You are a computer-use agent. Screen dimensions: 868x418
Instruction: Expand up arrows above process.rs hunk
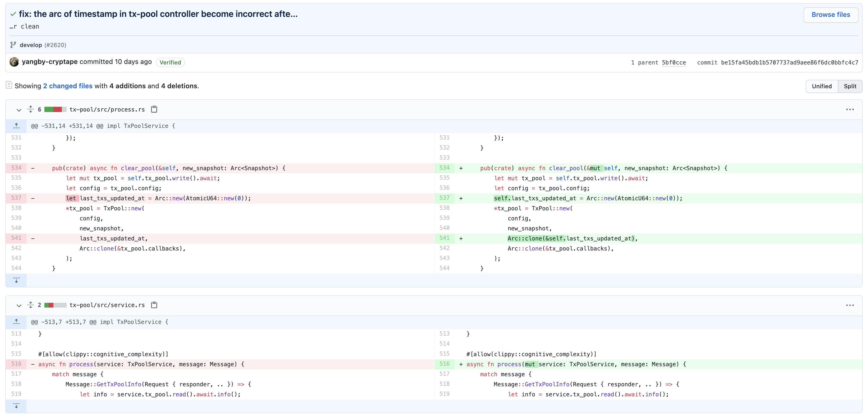click(16, 126)
